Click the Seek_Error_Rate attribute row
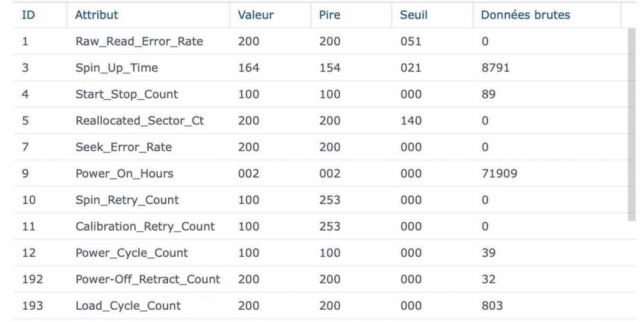644x322 pixels. [x=124, y=147]
